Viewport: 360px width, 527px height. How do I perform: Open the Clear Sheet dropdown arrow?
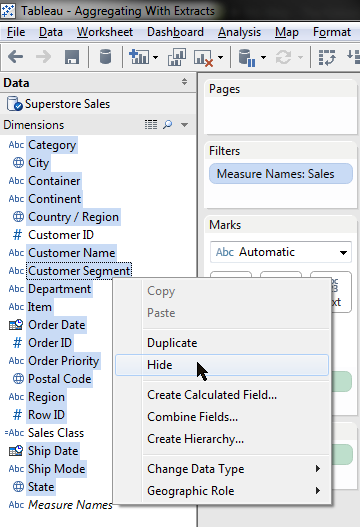coord(220,57)
